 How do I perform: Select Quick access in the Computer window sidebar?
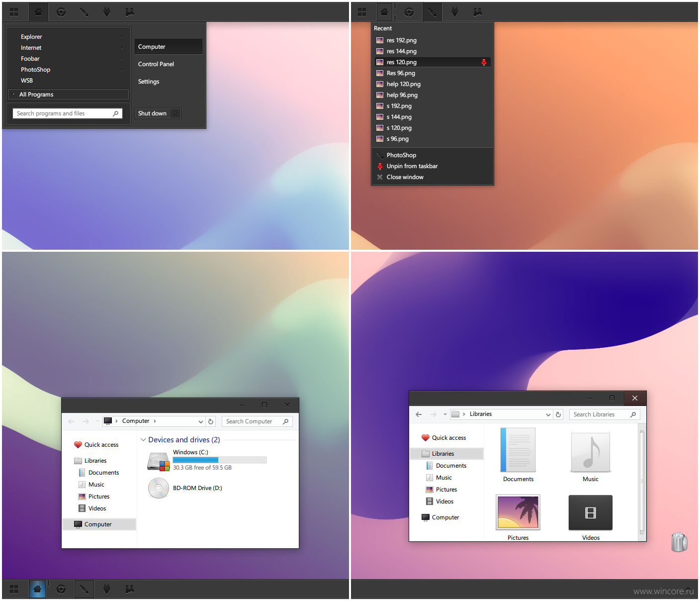101,445
